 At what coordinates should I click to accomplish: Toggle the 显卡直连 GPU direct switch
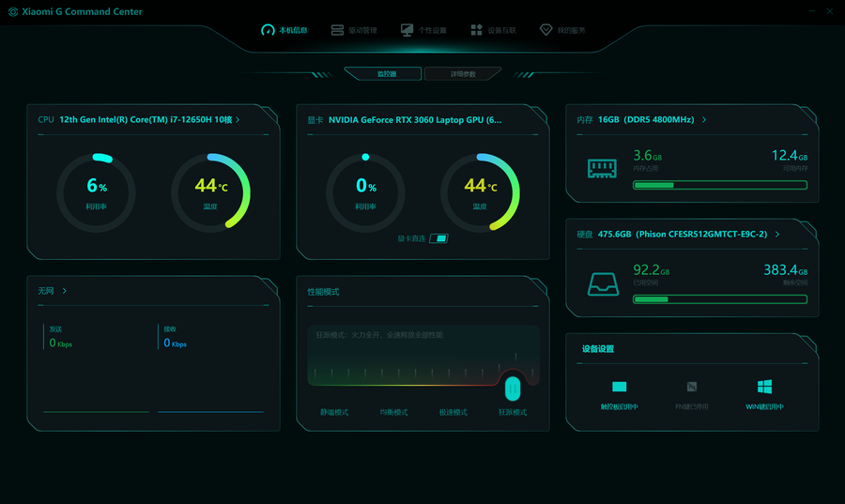[438, 238]
